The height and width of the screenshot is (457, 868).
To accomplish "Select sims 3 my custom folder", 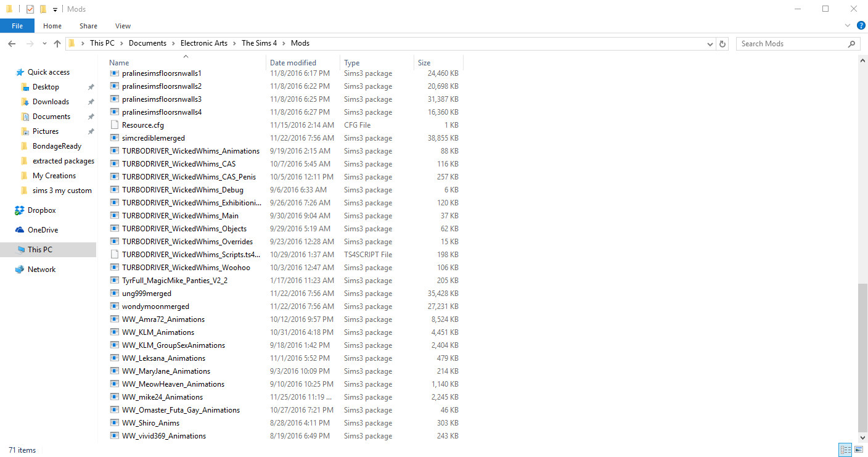I will [x=62, y=191].
